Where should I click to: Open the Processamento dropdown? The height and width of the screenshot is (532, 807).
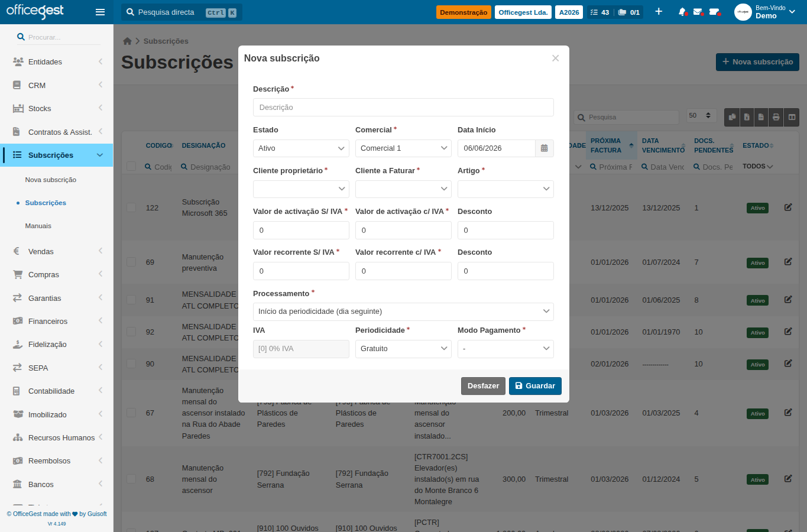point(403,312)
